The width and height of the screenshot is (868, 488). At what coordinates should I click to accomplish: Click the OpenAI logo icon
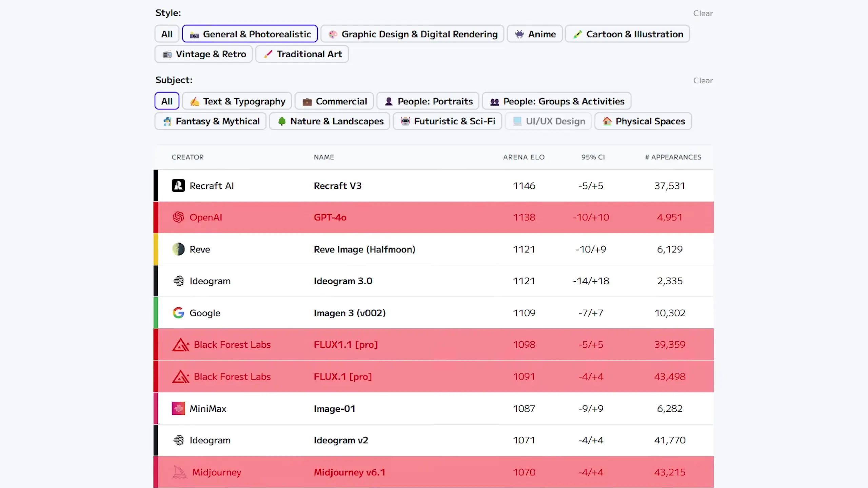click(178, 217)
